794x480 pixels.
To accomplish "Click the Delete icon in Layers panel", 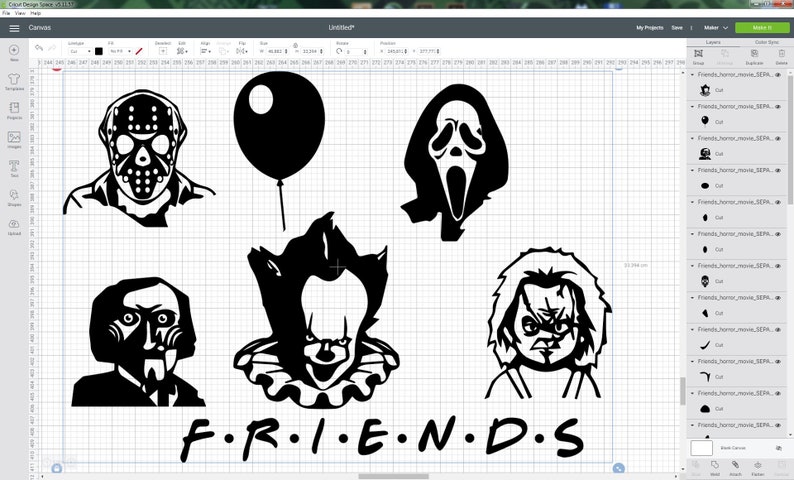I will [781, 54].
